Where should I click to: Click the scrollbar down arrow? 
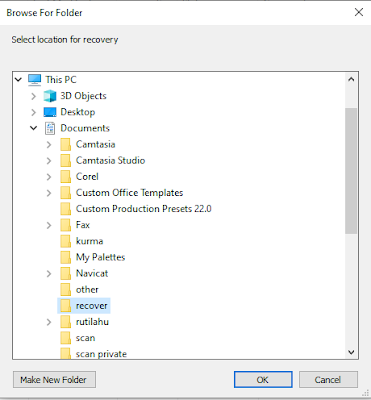[351, 352]
